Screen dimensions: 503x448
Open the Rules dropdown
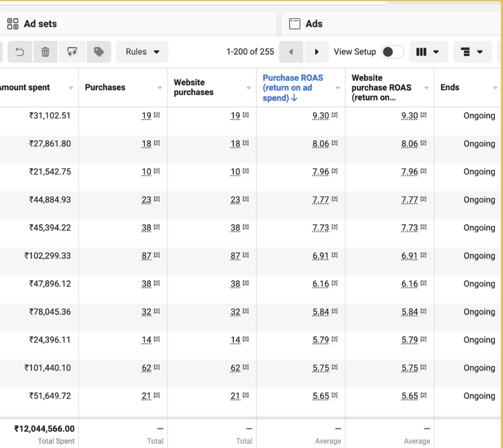pos(142,52)
